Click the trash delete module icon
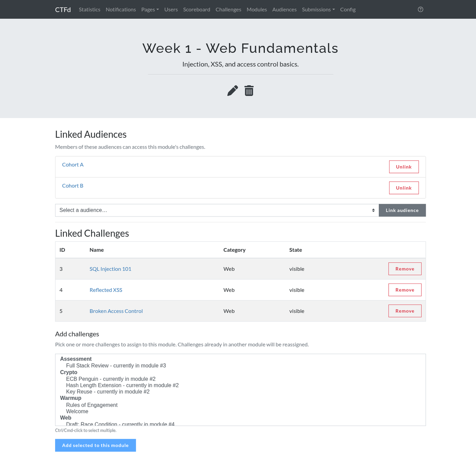The height and width of the screenshot is (453, 476). (x=249, y=91)
